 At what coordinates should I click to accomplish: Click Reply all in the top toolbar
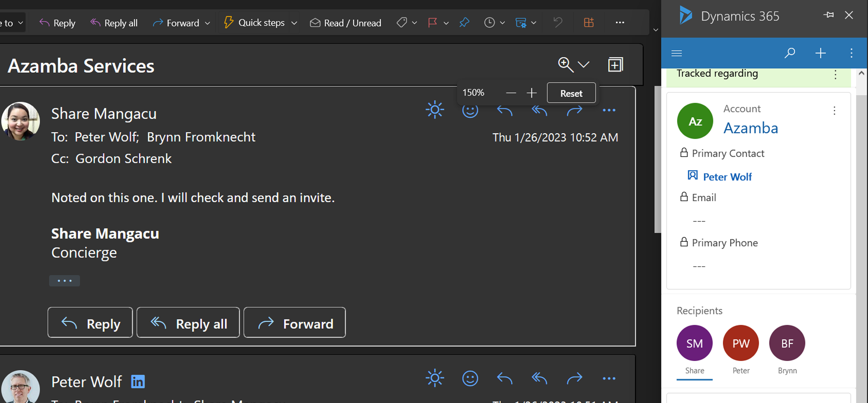coord(114,23)
